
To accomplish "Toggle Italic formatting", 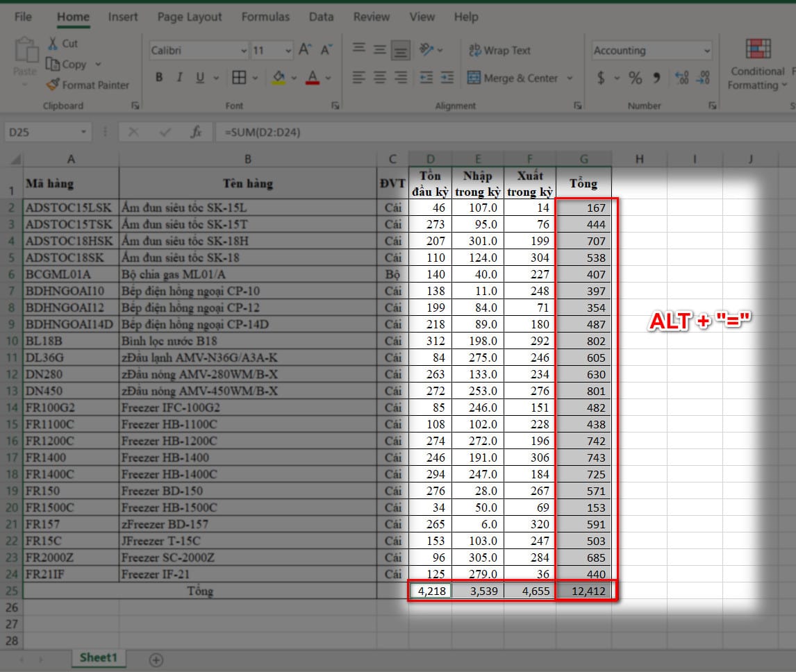I will click(179, 77).
